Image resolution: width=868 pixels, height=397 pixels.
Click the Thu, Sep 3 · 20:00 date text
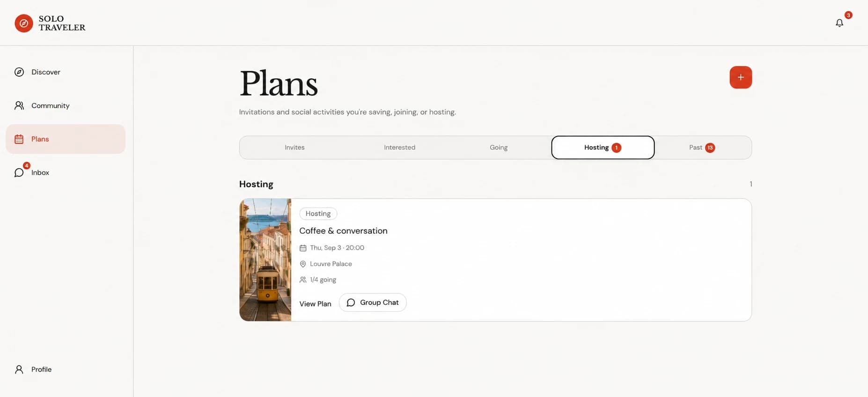click(x=337, y=248)
